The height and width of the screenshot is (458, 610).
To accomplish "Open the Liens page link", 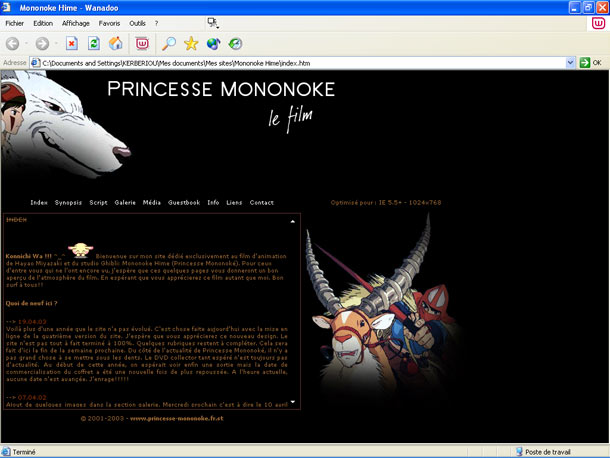I will click(234, 202).
